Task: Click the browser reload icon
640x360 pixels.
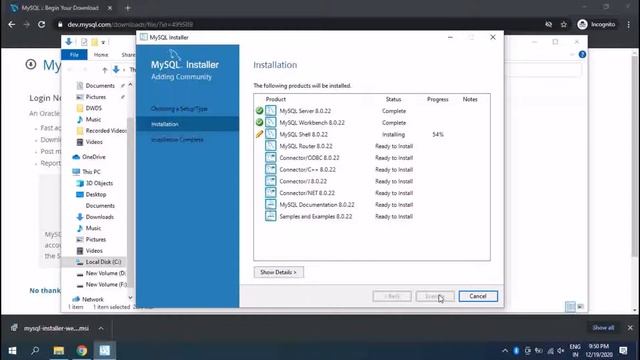Action: (42, 24)
